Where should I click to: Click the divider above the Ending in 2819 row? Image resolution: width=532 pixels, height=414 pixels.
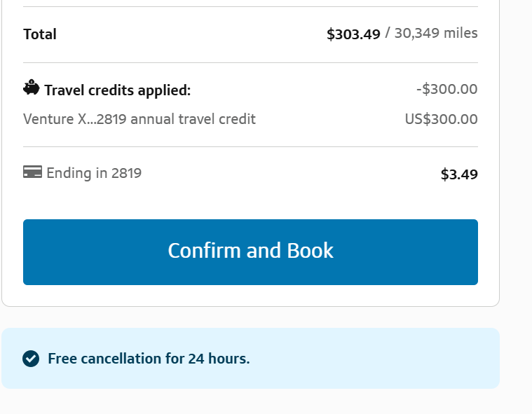[x=250, y=147]
